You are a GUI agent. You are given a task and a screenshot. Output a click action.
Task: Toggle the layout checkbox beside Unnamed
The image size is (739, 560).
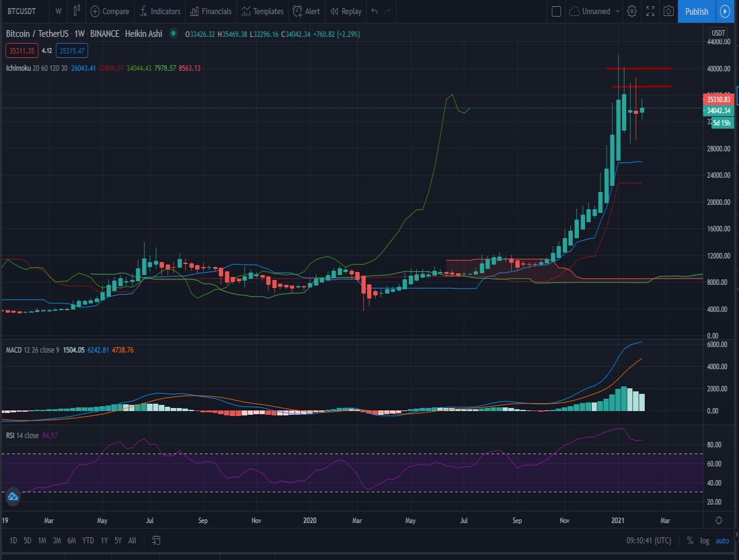click(x=556, y=11)
